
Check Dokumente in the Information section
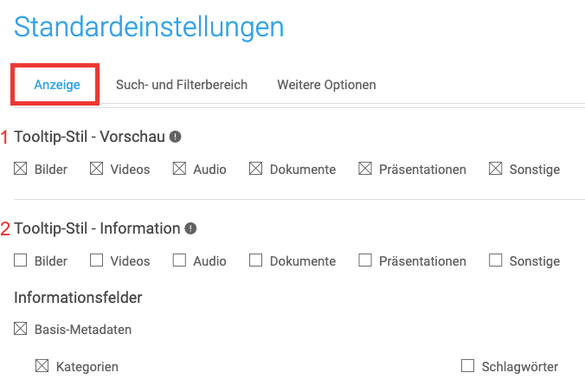tap(255, 260)
